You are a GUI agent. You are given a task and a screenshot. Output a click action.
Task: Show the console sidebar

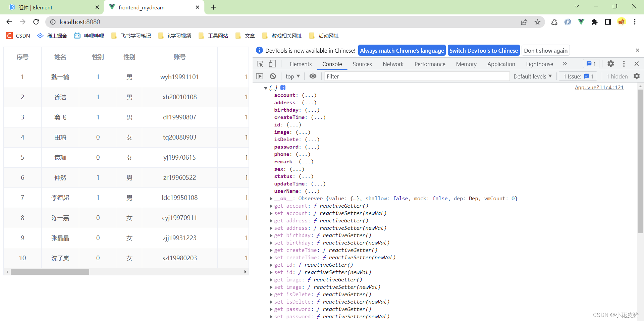click(x=260, y=76)
